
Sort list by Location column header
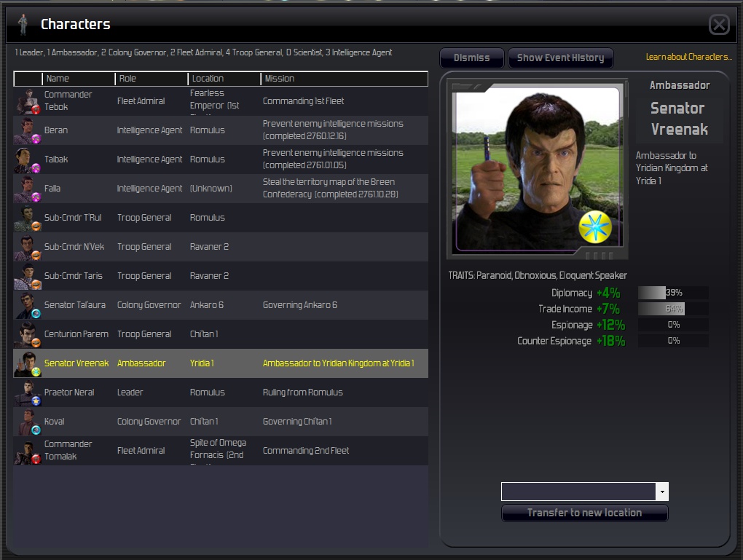click(x=224, y=79)
